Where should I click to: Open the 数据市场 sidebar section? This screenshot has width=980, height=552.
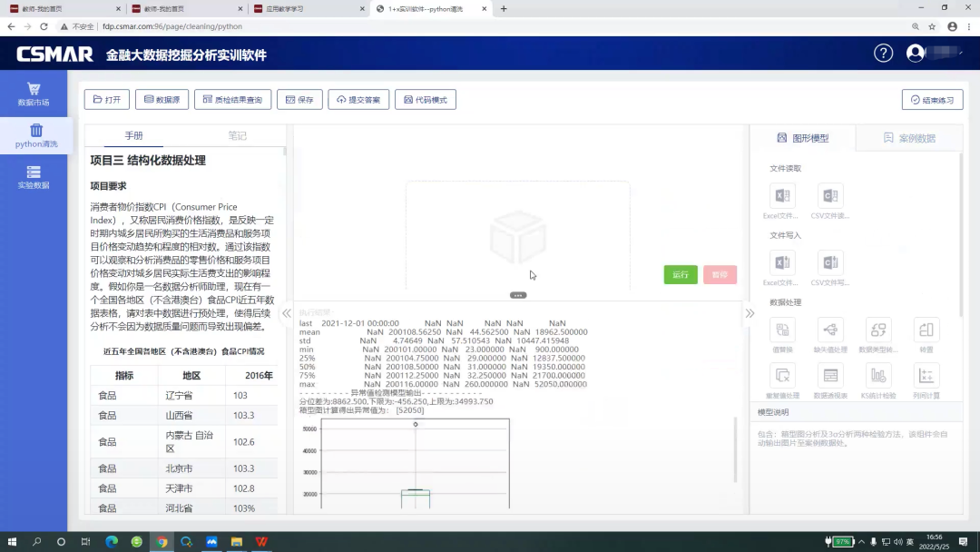point(34,94)
